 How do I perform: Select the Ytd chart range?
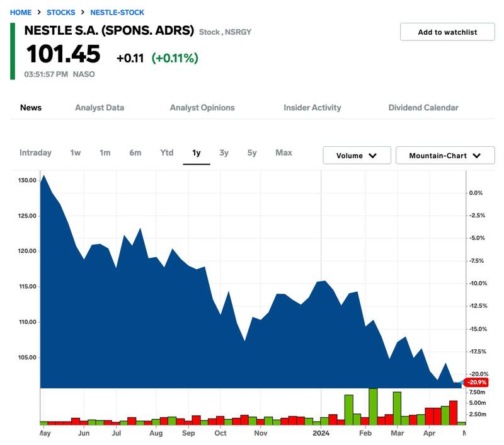(x=167, y=153)
